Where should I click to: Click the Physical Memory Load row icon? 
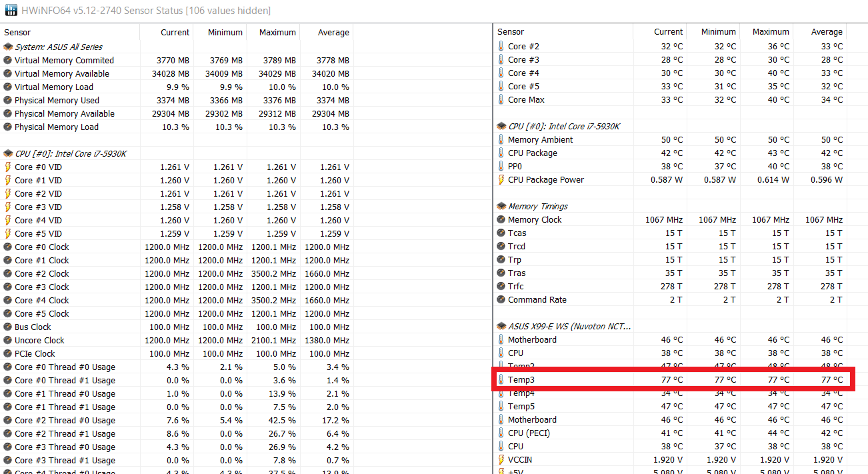[8, 127]
